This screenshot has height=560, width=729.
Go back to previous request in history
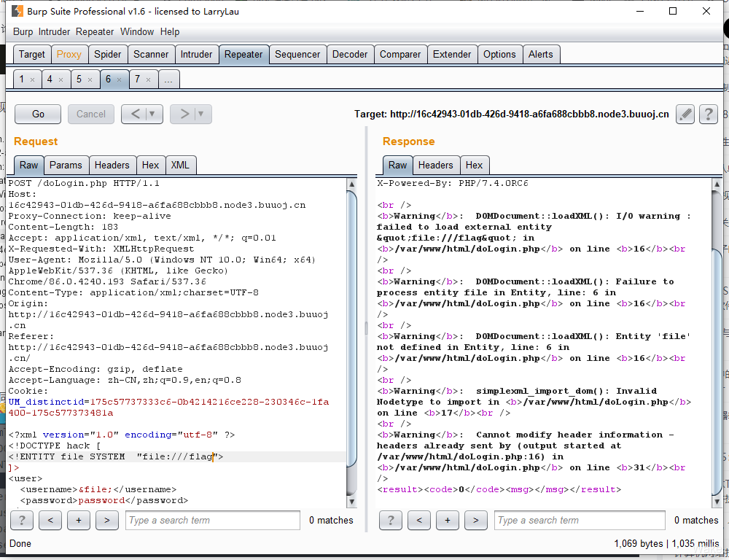click(x=134, y=114)
